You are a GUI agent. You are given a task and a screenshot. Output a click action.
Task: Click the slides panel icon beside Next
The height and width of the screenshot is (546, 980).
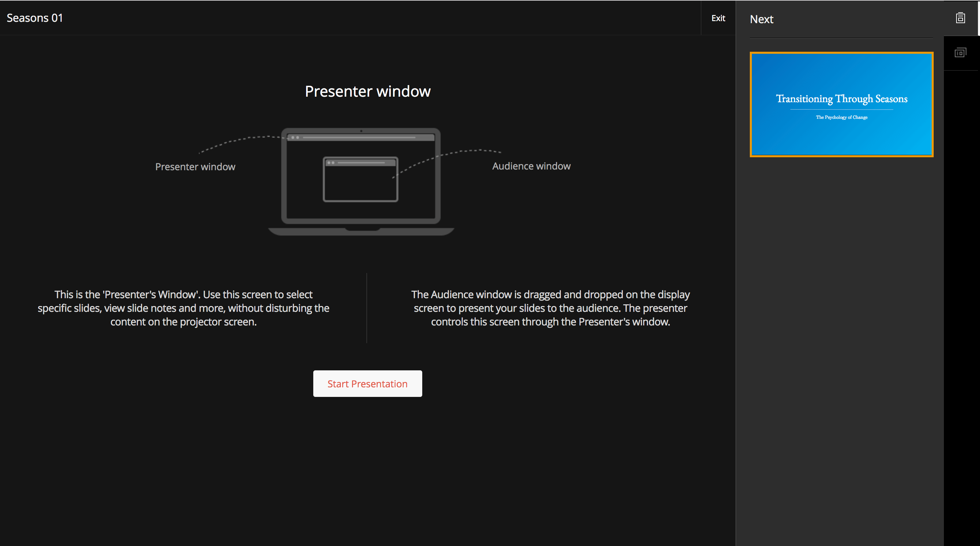click(960, 18)
